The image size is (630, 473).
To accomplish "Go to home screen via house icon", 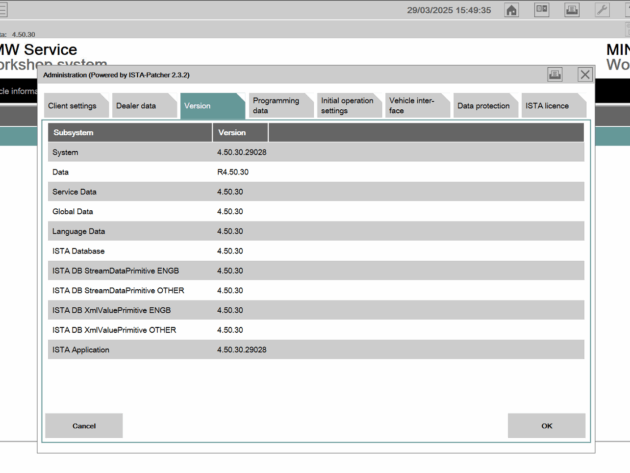I will (511, 10).
